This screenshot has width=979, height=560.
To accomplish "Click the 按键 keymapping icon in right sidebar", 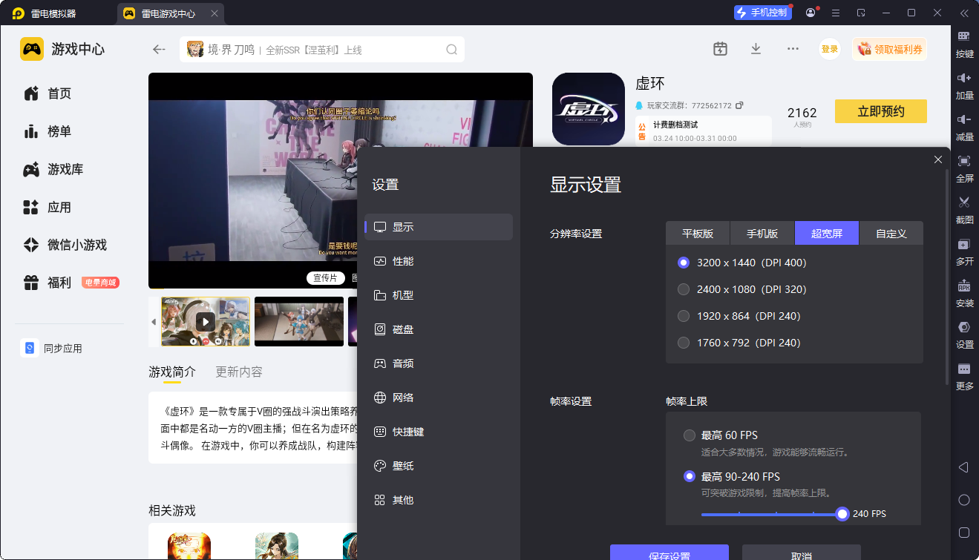I will [x=964, y=36].
